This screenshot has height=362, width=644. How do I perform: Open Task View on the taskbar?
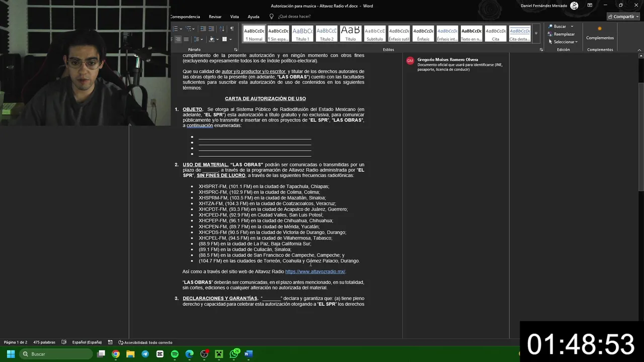[x=101, y=354]
